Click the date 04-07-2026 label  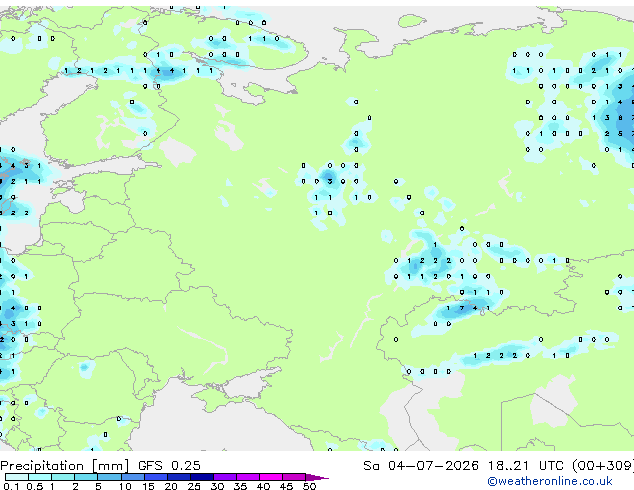tap(433, 466)
